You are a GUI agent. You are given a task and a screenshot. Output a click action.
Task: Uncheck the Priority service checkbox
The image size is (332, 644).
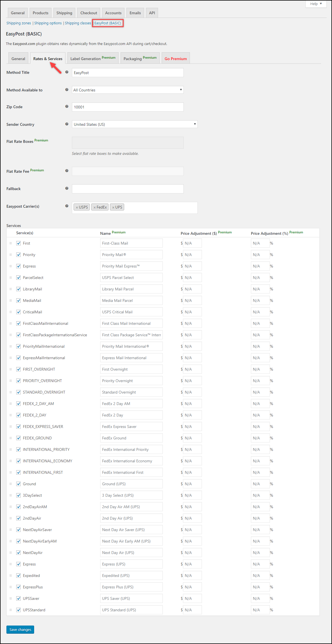point(18,255)
